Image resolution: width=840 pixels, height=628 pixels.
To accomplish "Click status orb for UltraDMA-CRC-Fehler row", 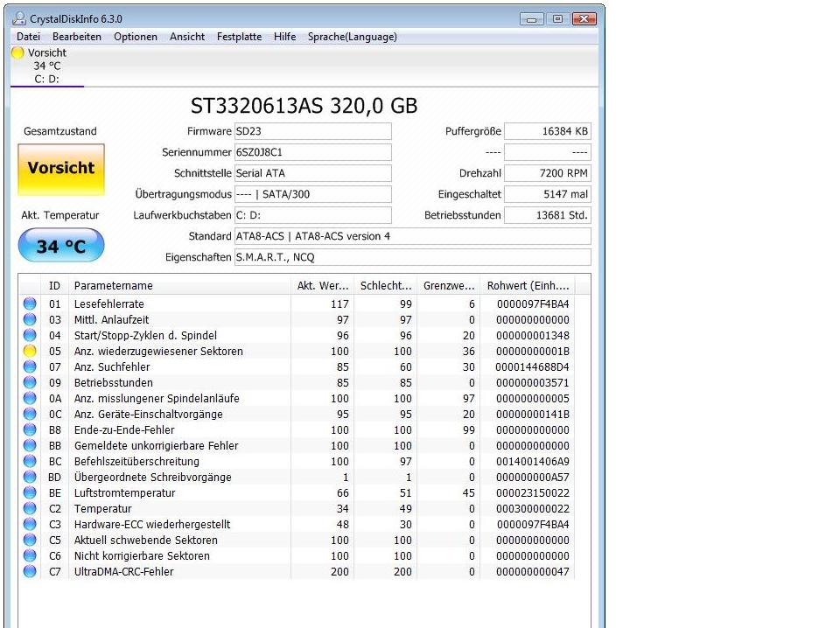I will (x=30, y=571).
